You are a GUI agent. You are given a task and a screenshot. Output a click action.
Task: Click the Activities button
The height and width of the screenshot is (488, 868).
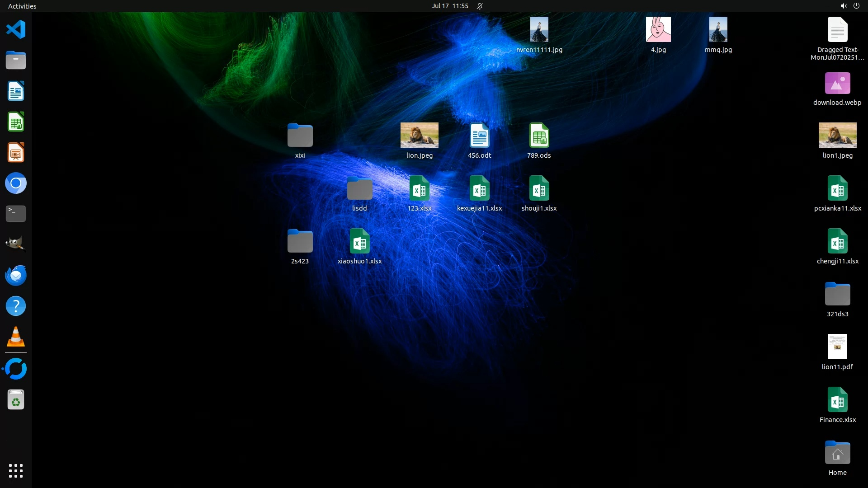[22, 6]
